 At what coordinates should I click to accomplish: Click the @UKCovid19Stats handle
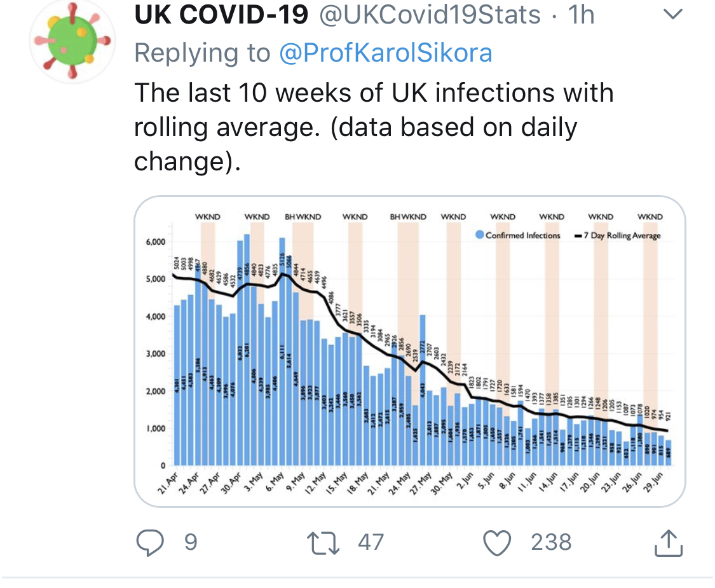click(430, 17)
